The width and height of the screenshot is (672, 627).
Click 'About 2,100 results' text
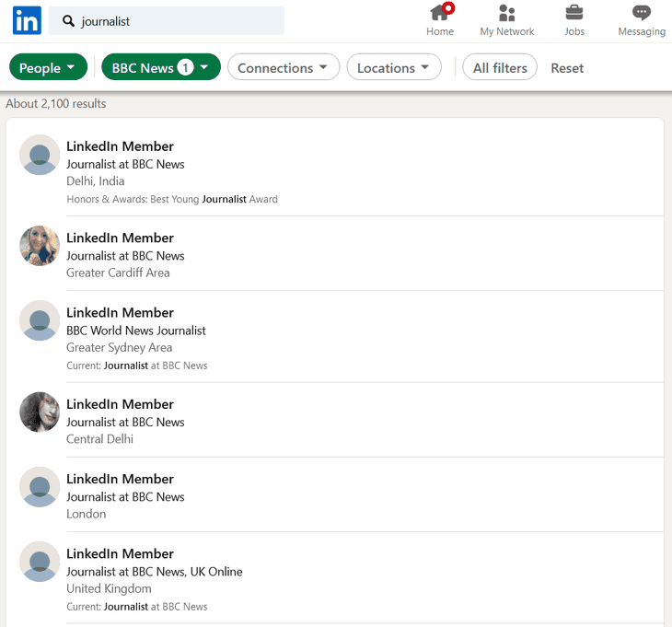[x=56, y=103]
